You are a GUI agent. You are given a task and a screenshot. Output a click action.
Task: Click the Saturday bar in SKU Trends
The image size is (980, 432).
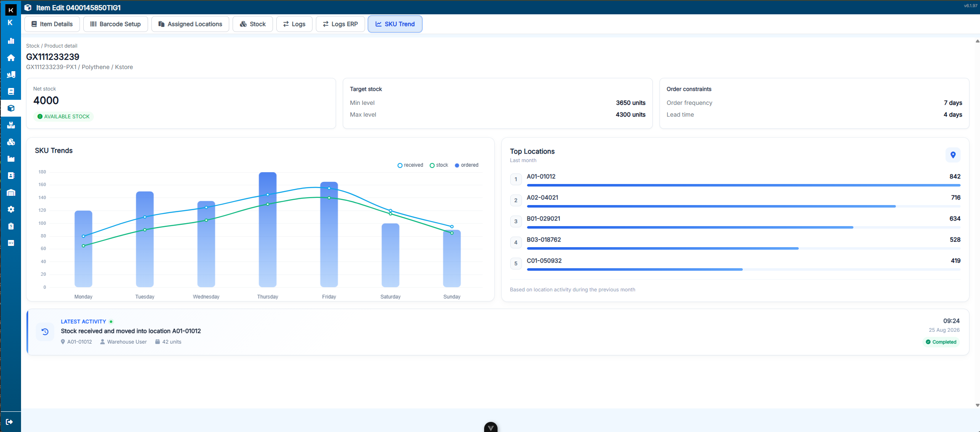pyautogui.click(x=390, y=256)
